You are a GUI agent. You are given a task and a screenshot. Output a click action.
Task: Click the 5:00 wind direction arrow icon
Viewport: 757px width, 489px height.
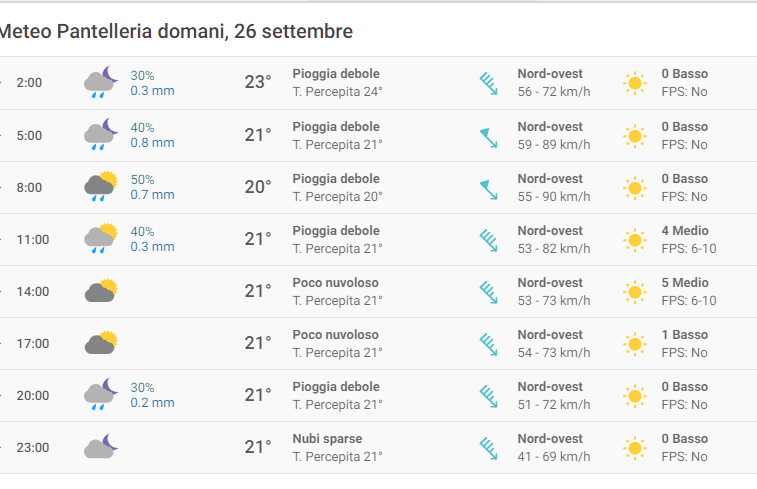pos(488,135)
